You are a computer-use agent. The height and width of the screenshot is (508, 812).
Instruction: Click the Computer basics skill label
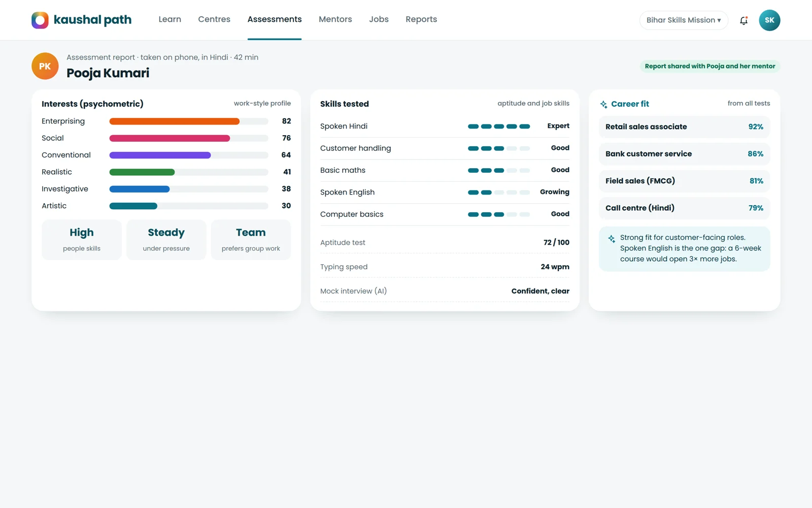click(352, 214)
